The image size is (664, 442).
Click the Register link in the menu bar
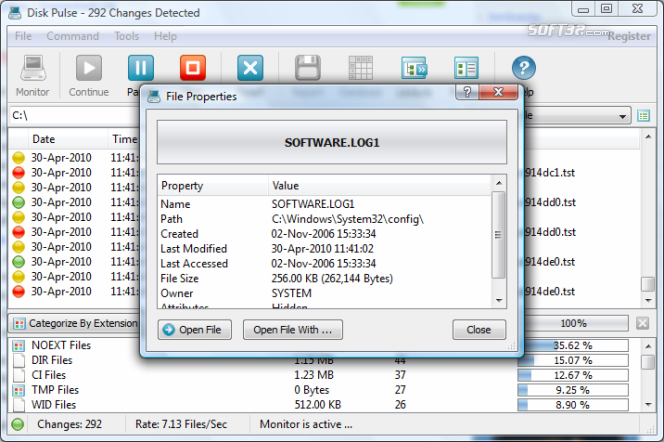pyautogui.click(x=629, y=36)
